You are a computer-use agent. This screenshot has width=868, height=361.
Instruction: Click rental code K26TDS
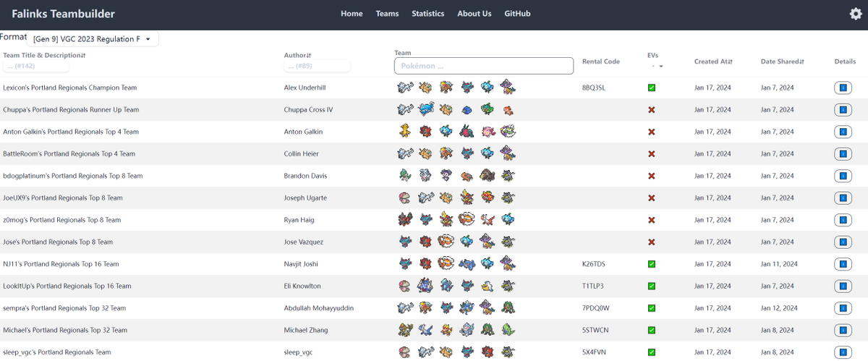click(x=594, y=264)
